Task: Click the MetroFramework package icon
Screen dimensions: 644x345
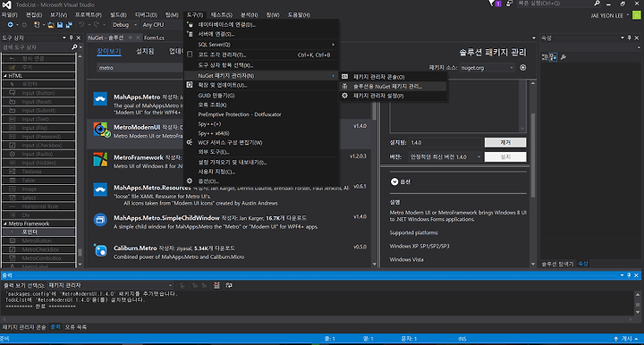Action: [x=100, y=160]
